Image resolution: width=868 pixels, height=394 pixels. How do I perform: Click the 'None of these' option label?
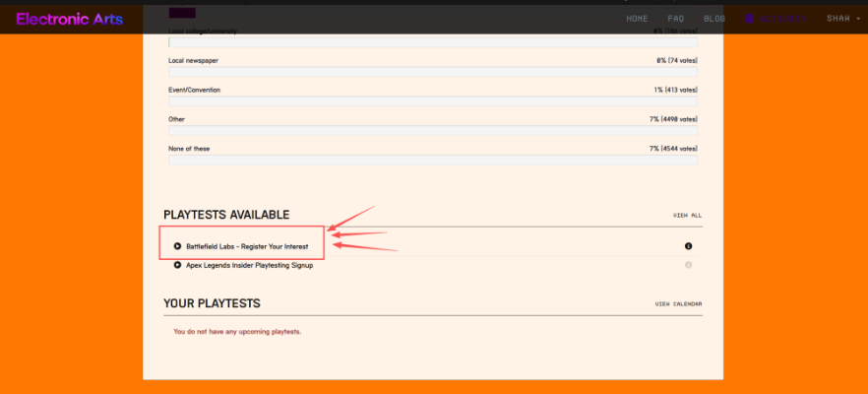pyautogui.click(x=189, y=149)
